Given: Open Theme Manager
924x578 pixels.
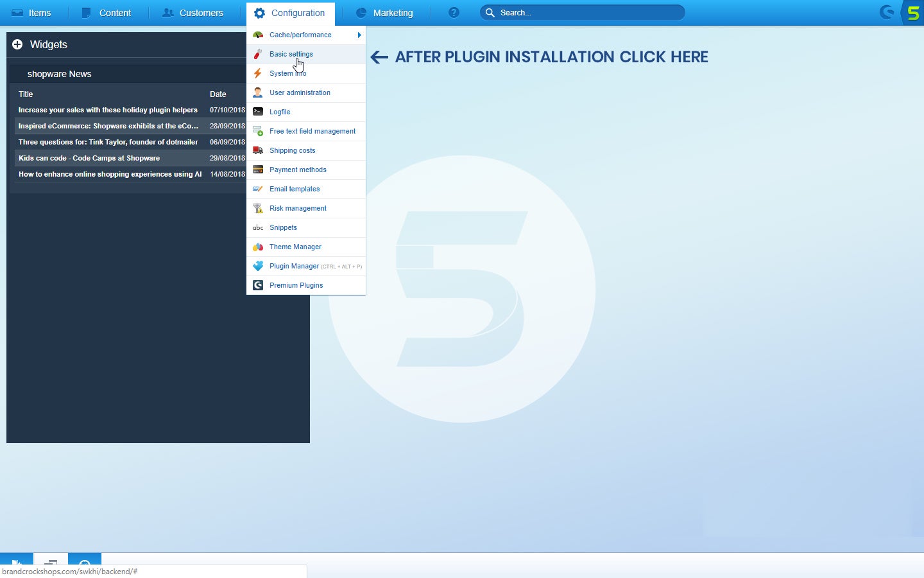Looking at the screenshot, I should pyautogui.click(x=306, y=247).
